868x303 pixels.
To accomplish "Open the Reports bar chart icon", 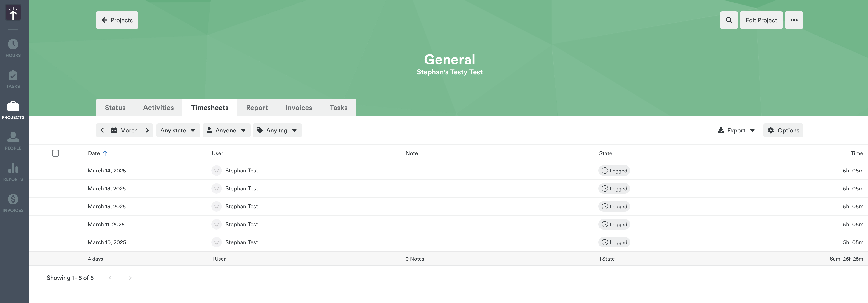I will [13, 169].
